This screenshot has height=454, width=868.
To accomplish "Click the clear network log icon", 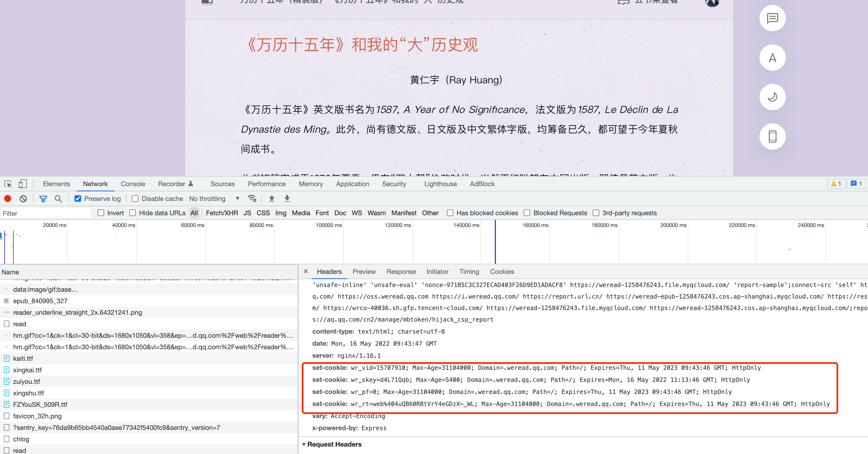I will tap(23, 198).
